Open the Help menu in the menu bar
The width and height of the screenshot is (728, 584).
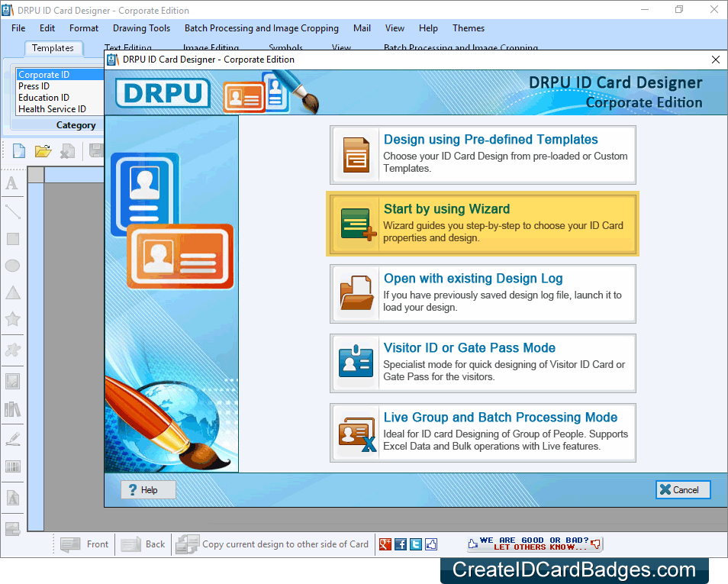pyautogui.click(x=429, y=28)
